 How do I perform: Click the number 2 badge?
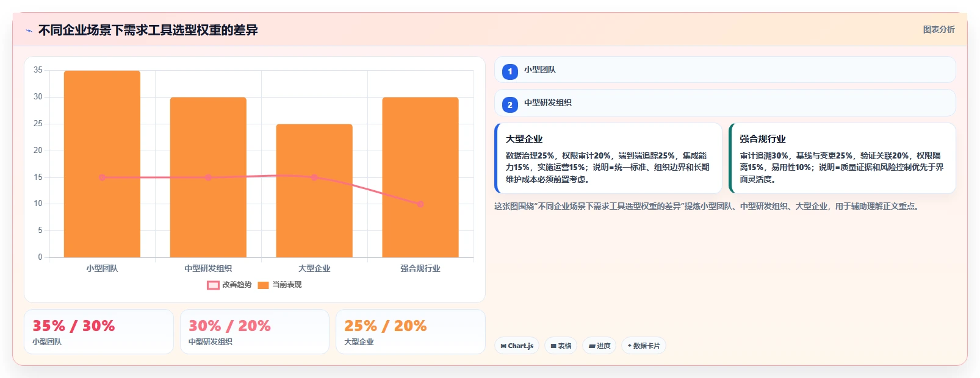pos(510,105)
